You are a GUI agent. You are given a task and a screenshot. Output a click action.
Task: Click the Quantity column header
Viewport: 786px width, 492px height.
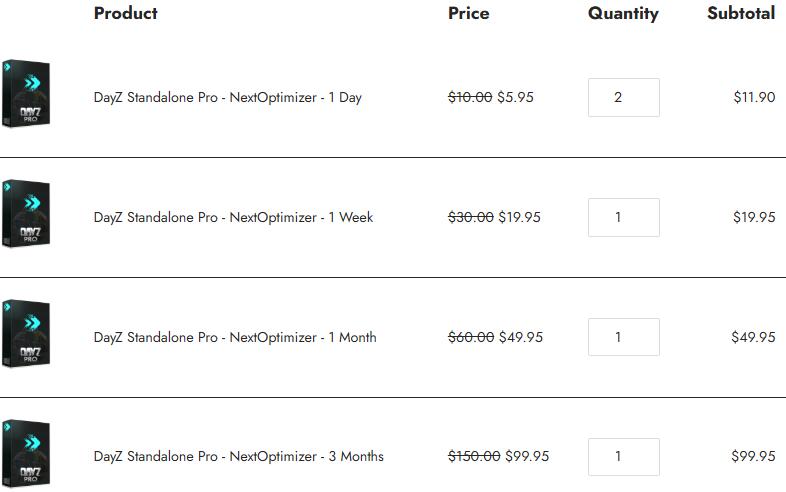click(623, 14)
